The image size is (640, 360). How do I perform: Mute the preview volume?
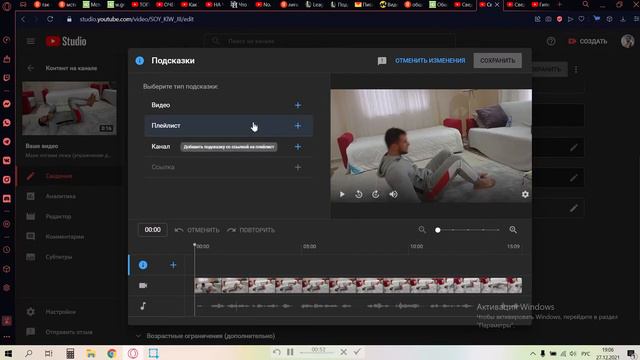pyautogui.click(x=393, y=195)
